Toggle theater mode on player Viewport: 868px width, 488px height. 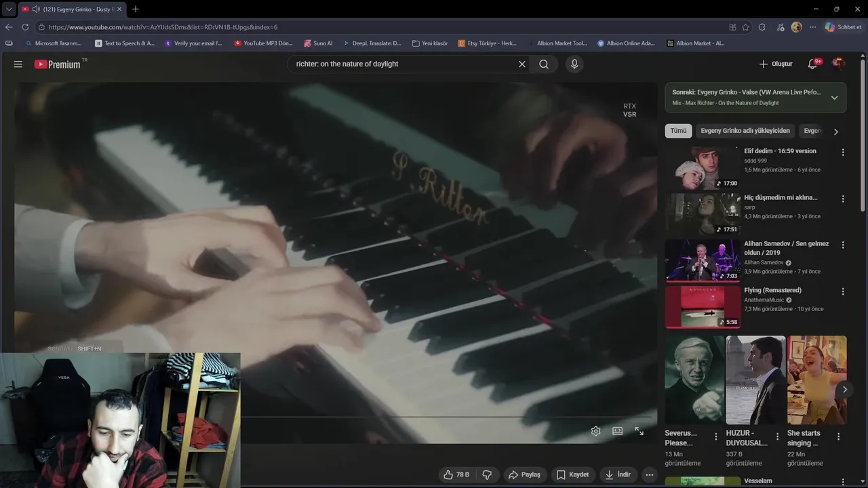coord(617,431)
